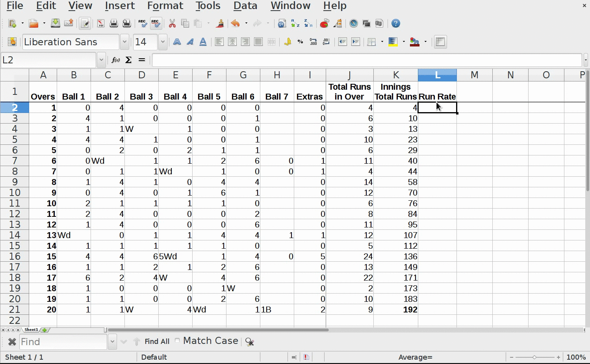590x364 pixels.
Task: Open the Name Box dropdown arrow
Action: [x=101, y=60]
